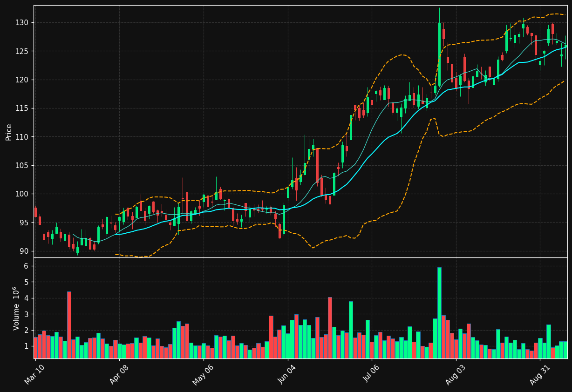This screenshot has width=572, height=392.
Task: Click the 105 price axis value
Action: [22, 166]
